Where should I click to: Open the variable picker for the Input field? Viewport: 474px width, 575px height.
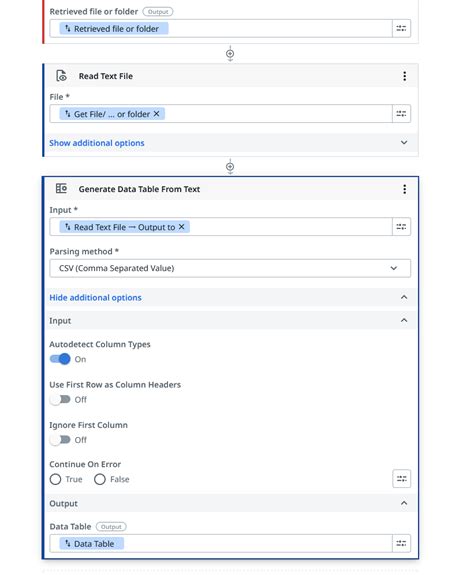tap(401, 227)
